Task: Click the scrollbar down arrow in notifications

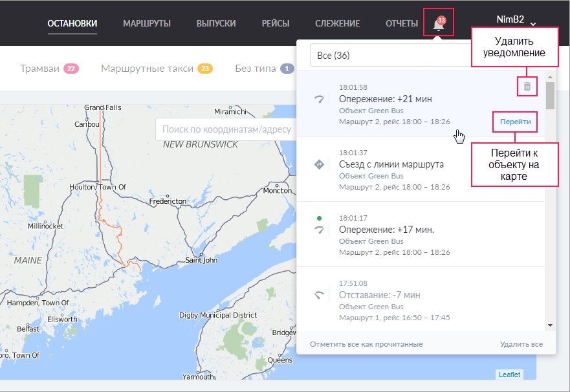Action: [x=551, y=325]
